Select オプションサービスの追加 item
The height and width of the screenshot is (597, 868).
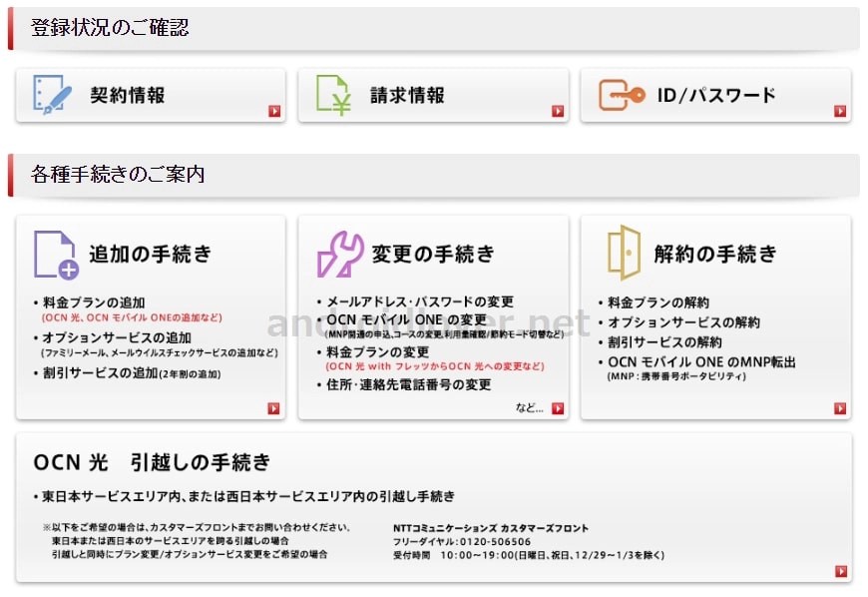[117, 337]
